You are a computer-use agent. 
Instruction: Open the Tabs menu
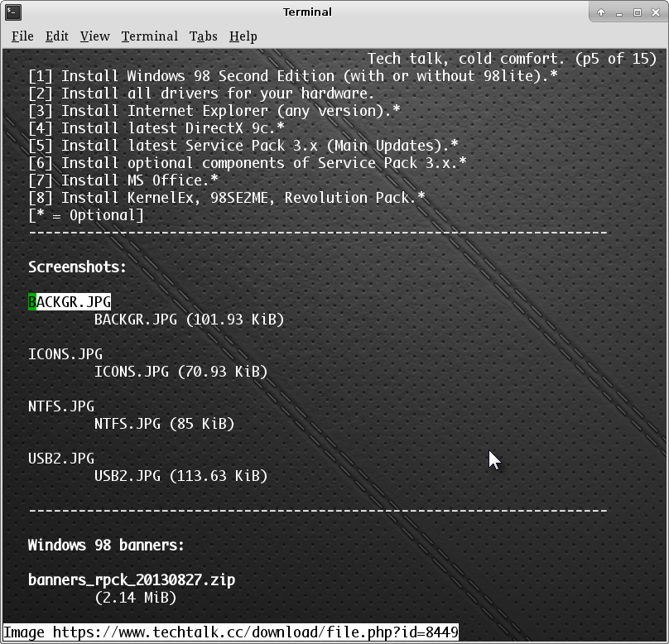click(x=203, y=36)
